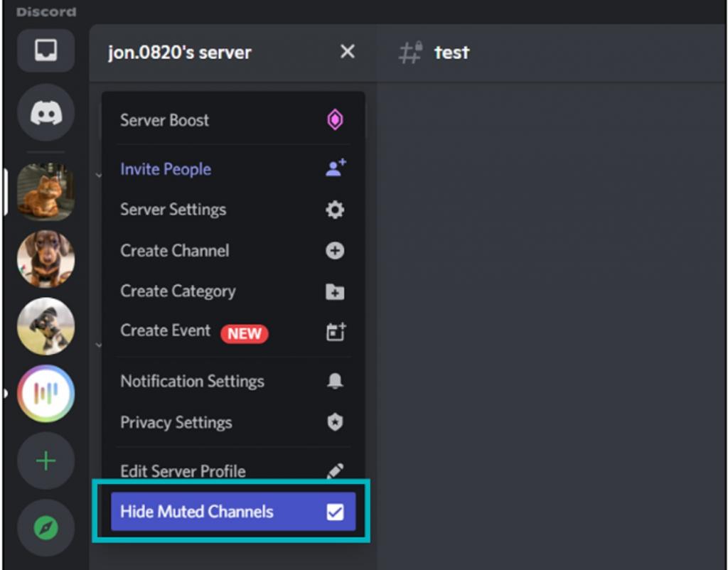Viewport: 728px width, 570px height.
Task: Open the head-tilting puppy server
Action: point(45,326)
